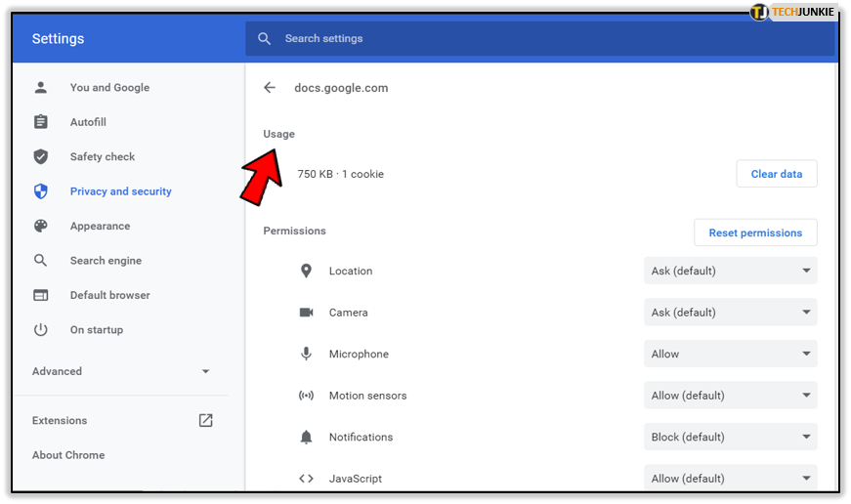
Task: Click the Usage section label
Action: [279, 134]
